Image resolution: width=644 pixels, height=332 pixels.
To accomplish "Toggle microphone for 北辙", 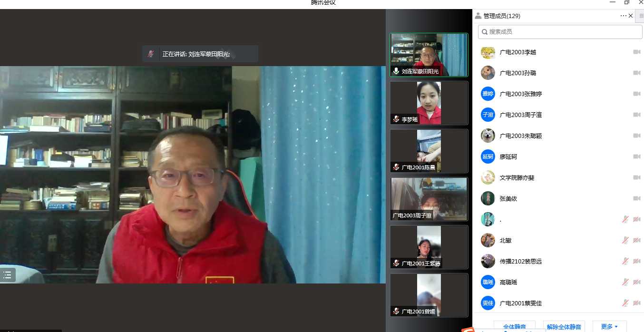I will pyautogui.click(x=625, y=240).
